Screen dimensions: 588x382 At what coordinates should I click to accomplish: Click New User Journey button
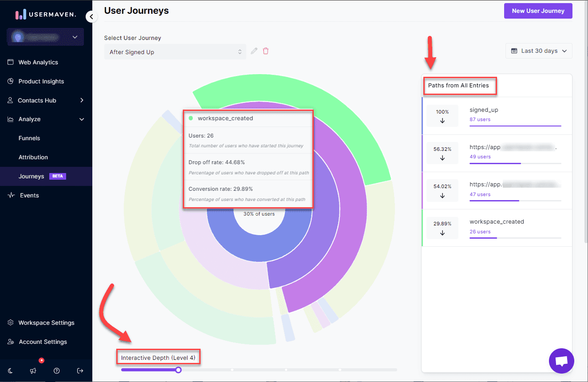538,11
